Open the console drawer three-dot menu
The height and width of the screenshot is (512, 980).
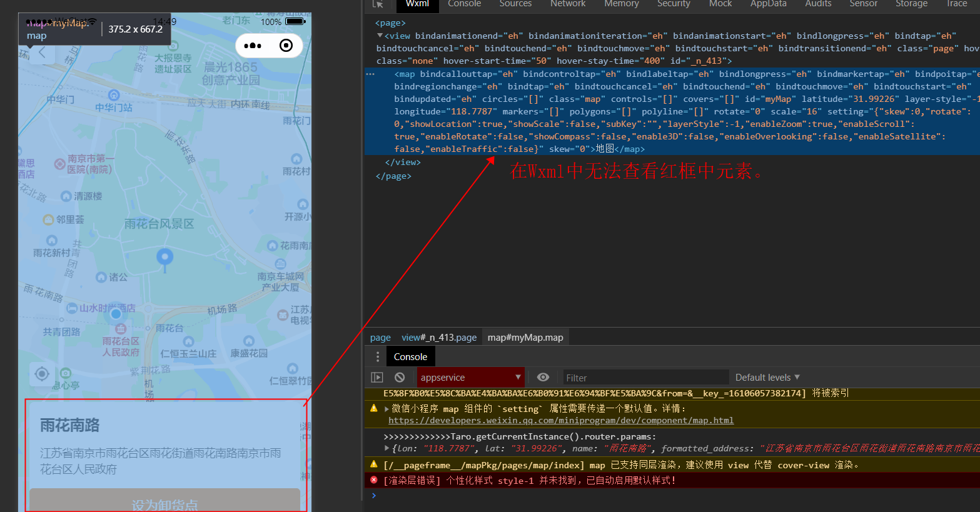coord(377,357)
